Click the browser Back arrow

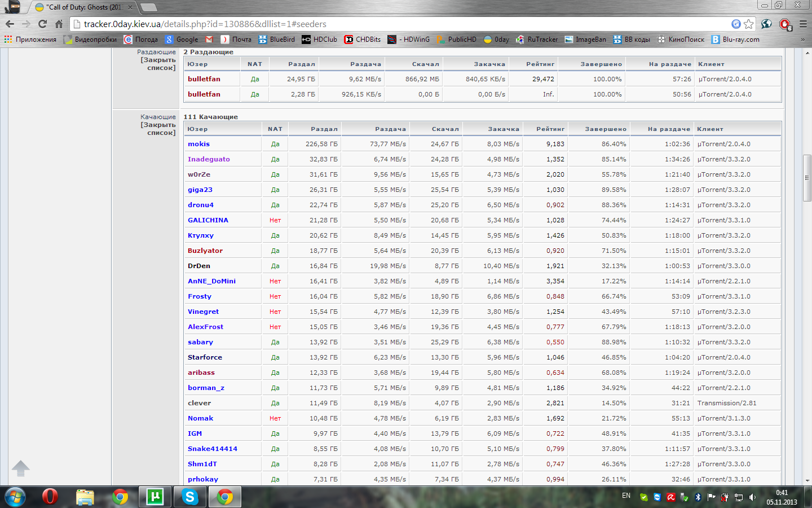pyautogui.click(x=10, y=24)
